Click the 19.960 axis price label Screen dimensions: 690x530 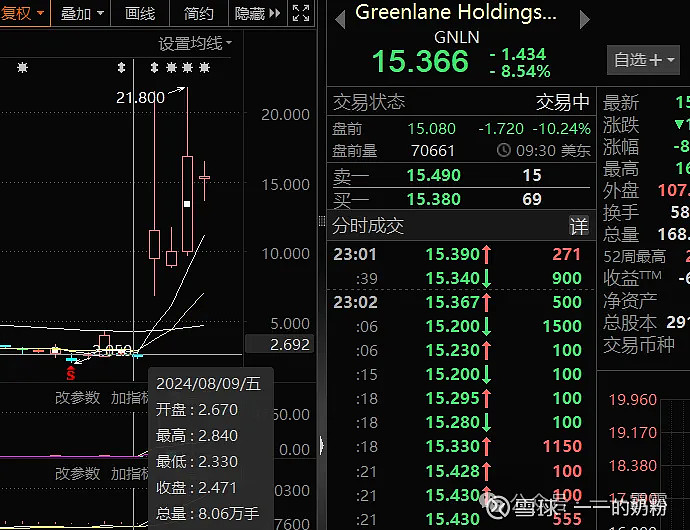click(632, 400)
